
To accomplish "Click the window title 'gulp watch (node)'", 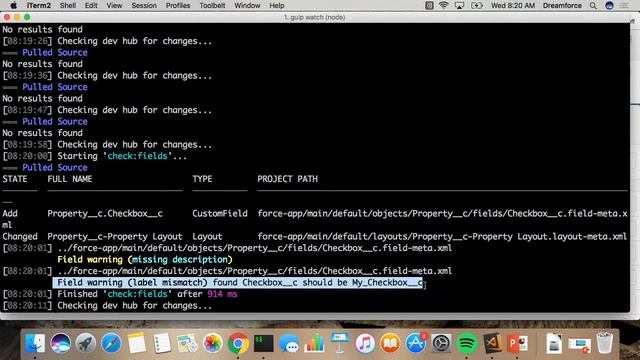I will tap(314, 17).
